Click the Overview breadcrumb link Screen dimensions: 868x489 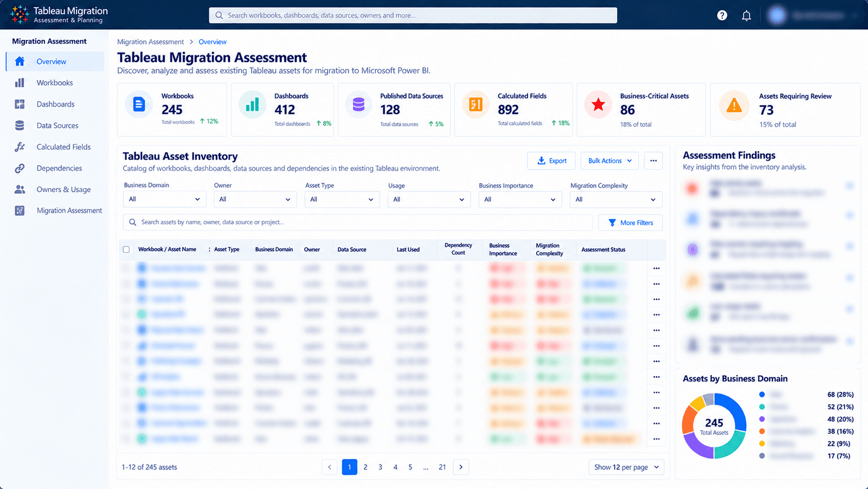click(212, 42)
